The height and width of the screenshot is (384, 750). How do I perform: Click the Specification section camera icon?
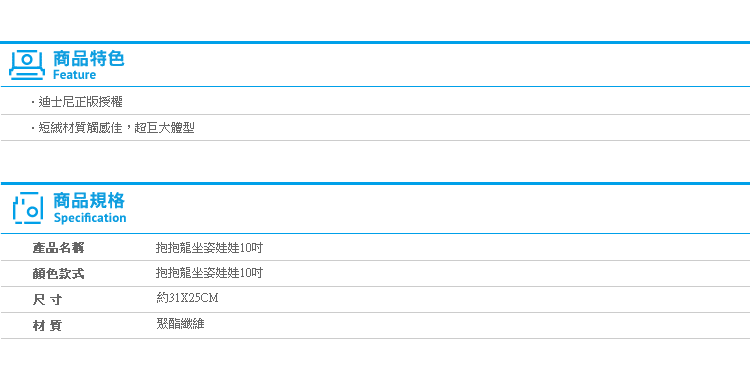coord(28,208)
